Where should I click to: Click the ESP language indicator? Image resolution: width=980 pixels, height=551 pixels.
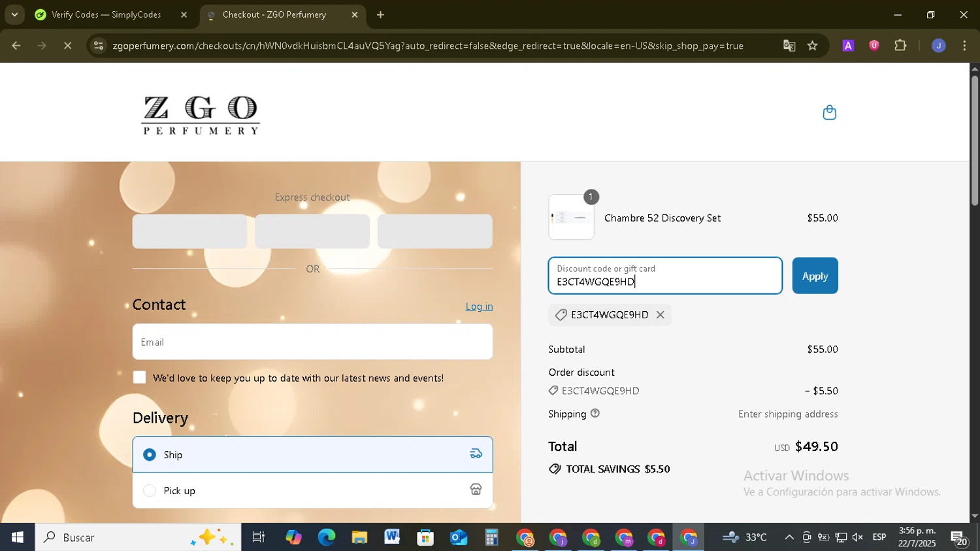click(879, 537)
